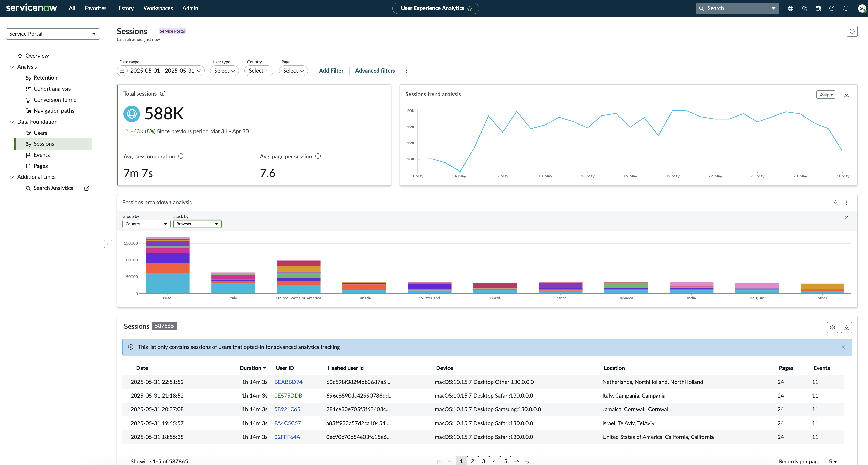
Task: Open the Stack by Browser dropdown
Action: (197, 224)
